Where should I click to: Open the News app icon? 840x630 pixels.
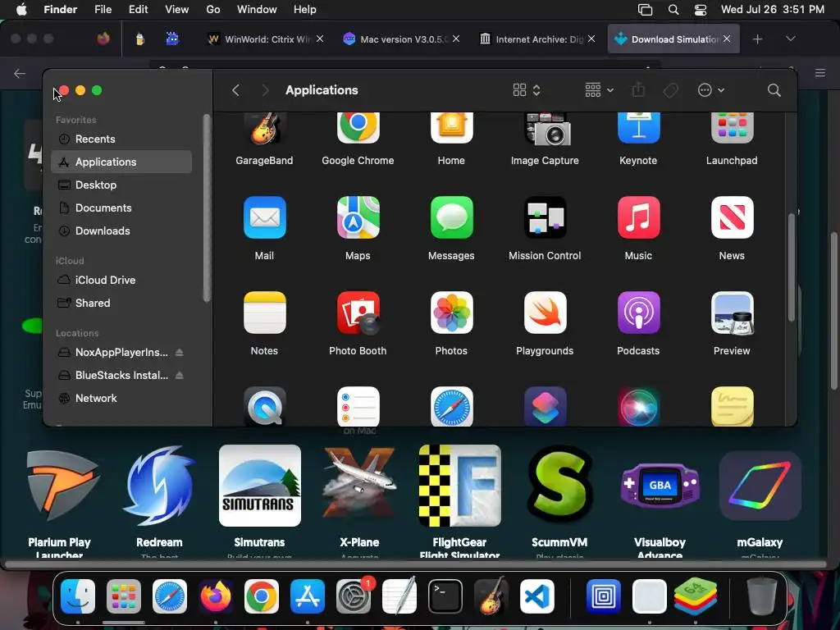732,217
